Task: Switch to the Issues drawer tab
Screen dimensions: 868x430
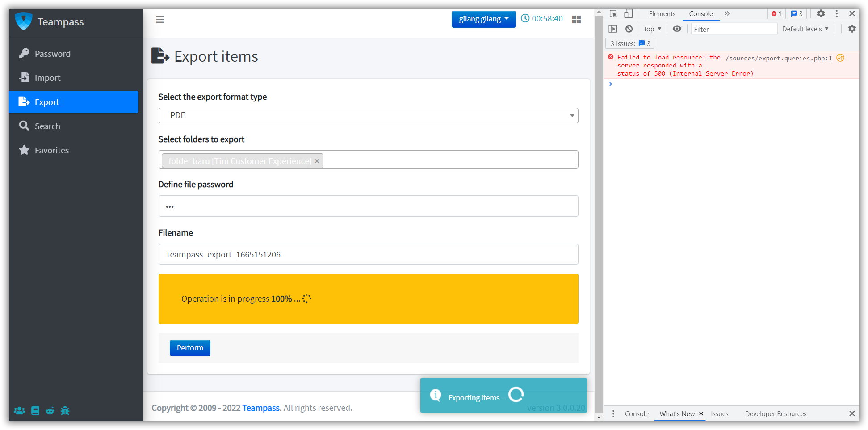Action: (719, 413)
